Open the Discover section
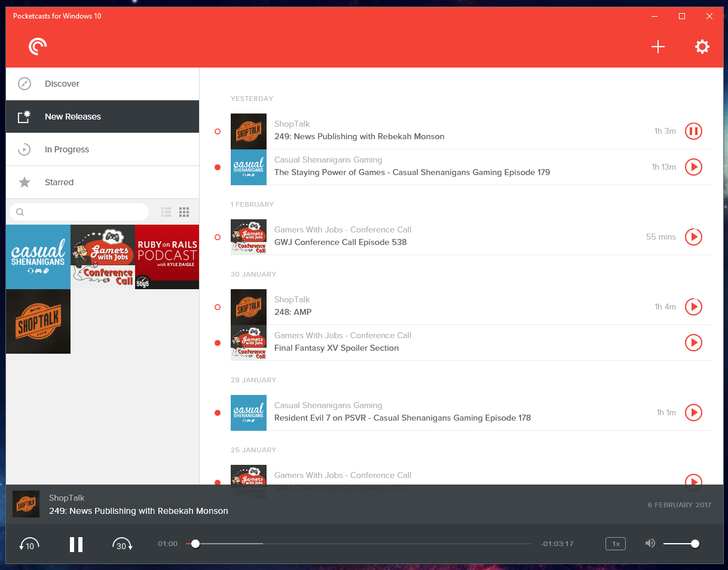Screen dimensions: 728x570 [102, 84]
